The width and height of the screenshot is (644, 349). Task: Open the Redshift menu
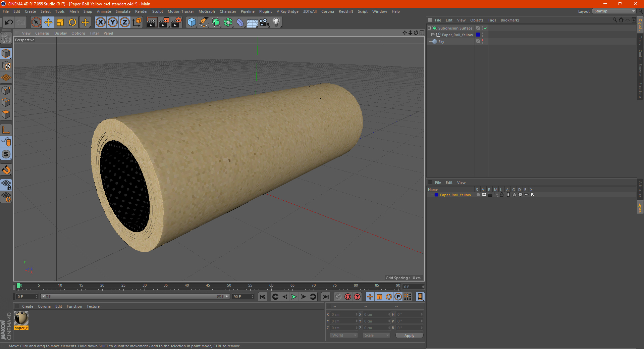346,11
